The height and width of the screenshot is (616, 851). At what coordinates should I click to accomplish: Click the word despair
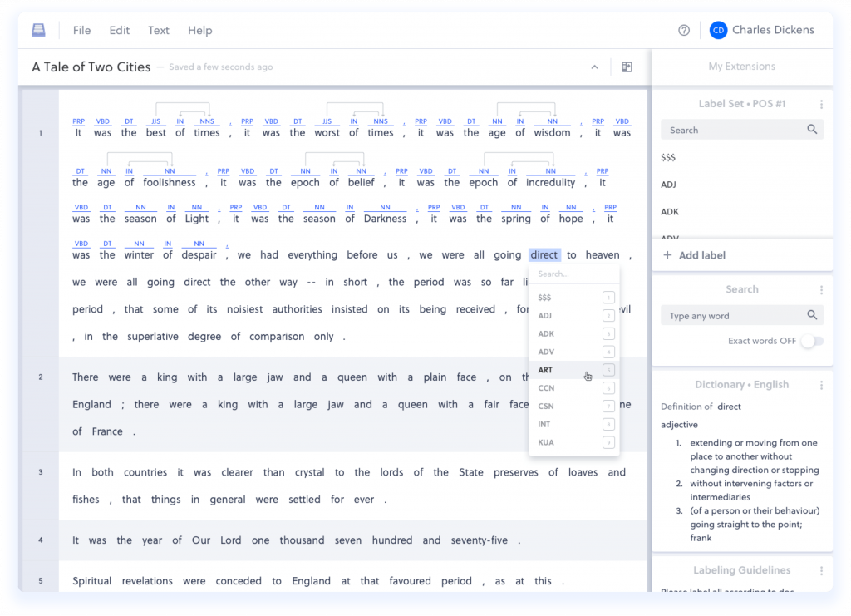199,255
